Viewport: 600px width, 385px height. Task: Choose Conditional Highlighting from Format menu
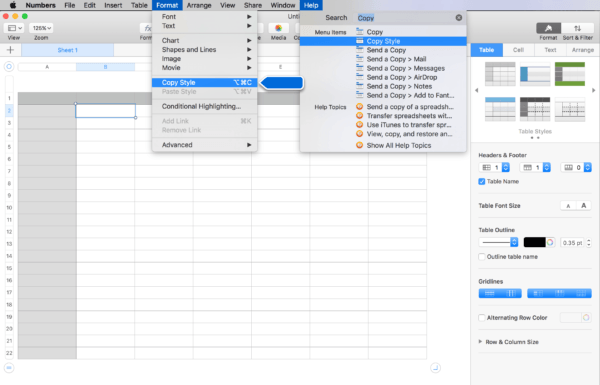point(201,106)
